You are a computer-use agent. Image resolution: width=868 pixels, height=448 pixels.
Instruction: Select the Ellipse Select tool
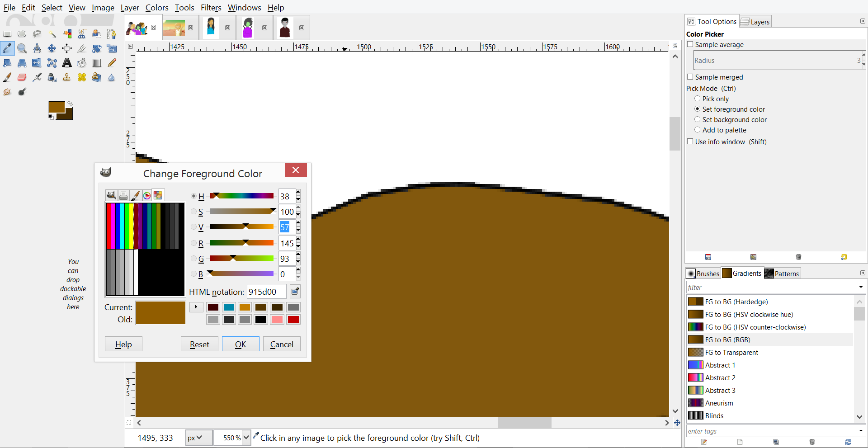tap(22, 34)
